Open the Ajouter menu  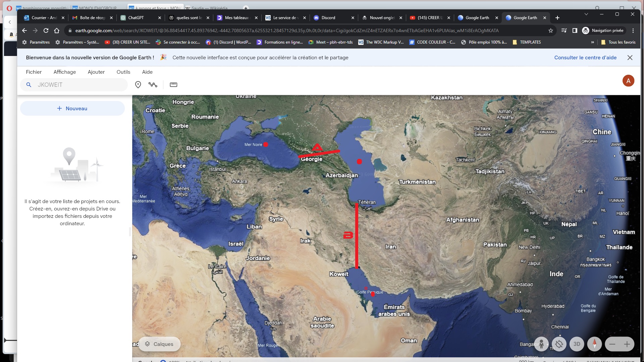(96, 72)
